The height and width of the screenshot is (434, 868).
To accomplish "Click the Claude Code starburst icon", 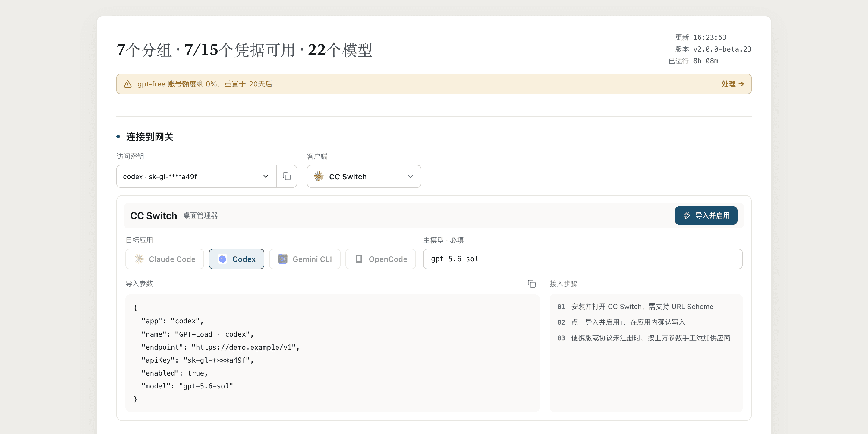I will pyautogui.click(x=139, y=259).
